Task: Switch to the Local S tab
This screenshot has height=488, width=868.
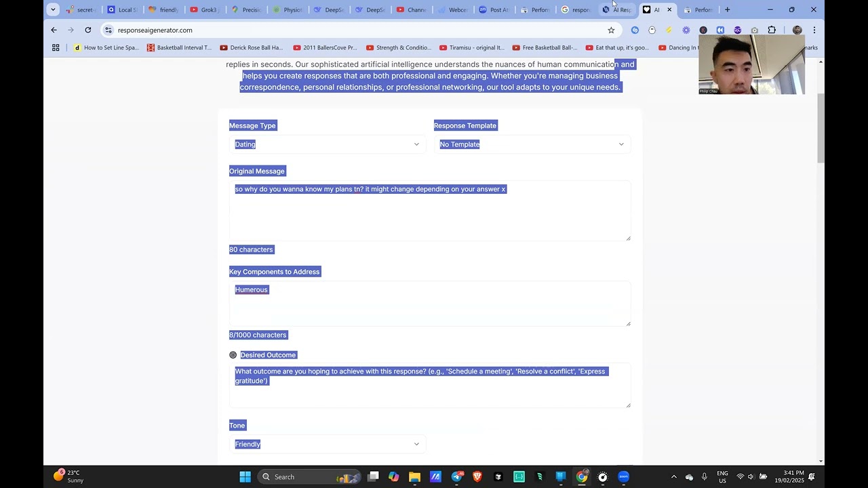Action: 121,9
